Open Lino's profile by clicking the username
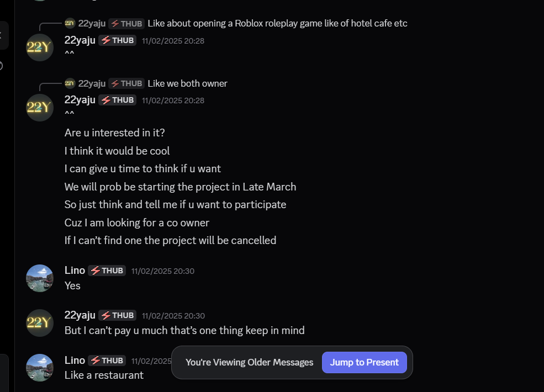The width and height of the screenshot is (544, 392). click(x=75, y=270)
